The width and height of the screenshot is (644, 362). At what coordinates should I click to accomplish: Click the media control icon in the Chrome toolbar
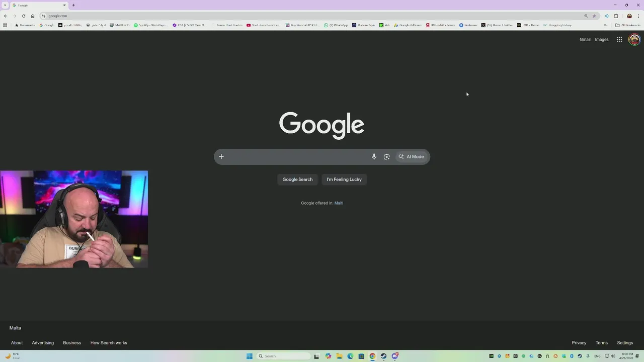[x=606, y=16]
